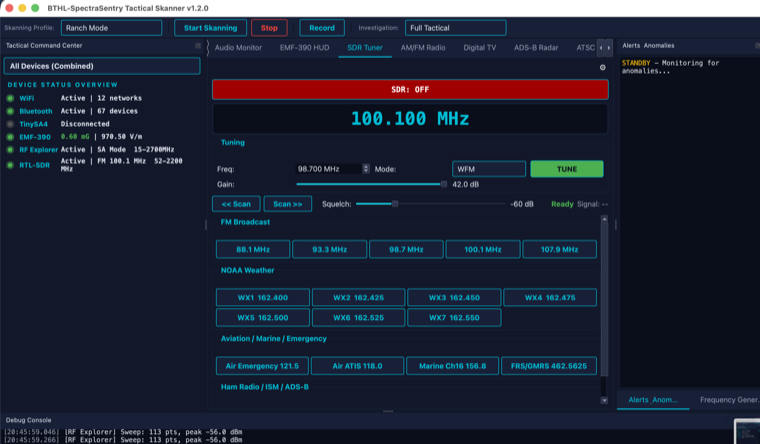Adjust frequency with the Freq stepper arrows
The height and width of the screenshot is (444, 760).
click(366, 169)
